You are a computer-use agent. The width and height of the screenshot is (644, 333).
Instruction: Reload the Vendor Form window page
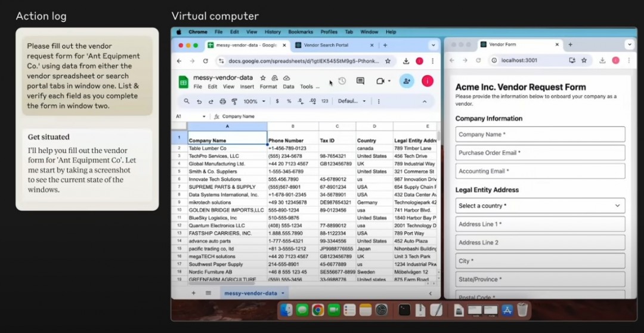coord(478,60)
